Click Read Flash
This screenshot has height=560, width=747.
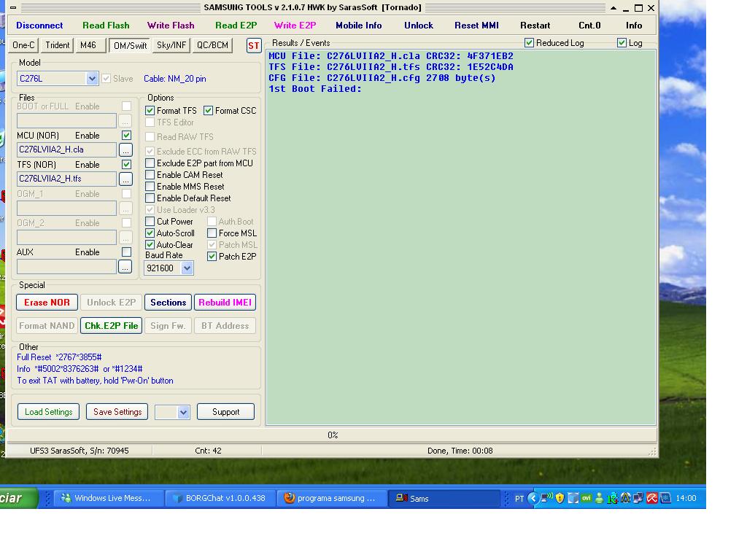106,26
